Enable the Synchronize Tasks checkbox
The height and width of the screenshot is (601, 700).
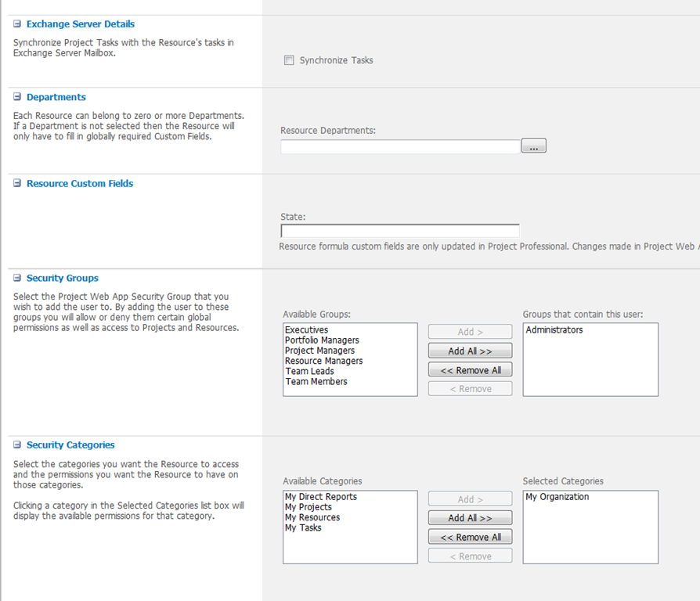289,60
